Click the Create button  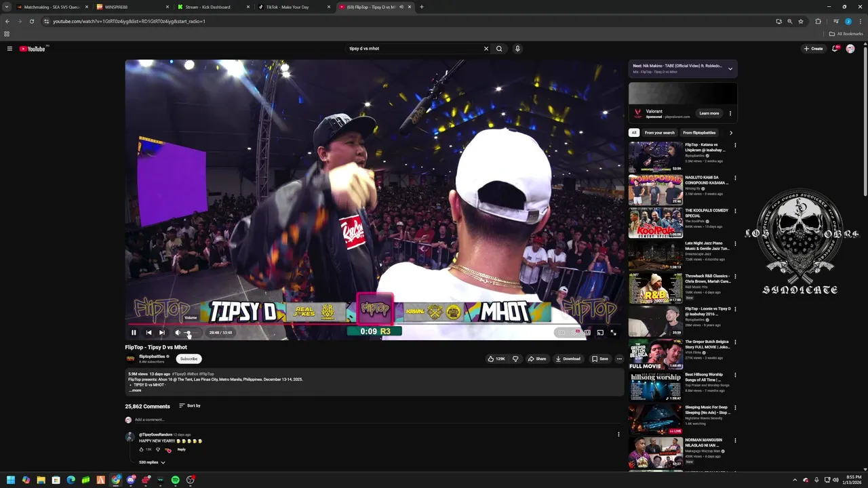click(x=813, y=49)
